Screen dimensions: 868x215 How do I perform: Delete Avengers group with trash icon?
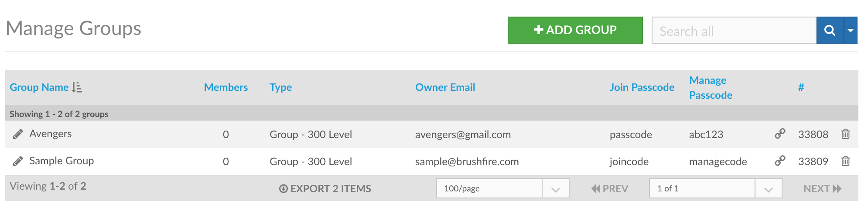845,134
